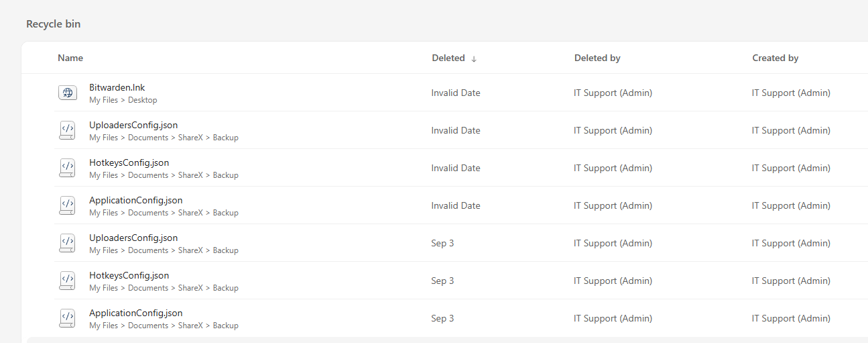Select ApplicationConfig.json file name deleted Sep 3
This screenshot has height=343, width=868.
click(x=135, y=313)
